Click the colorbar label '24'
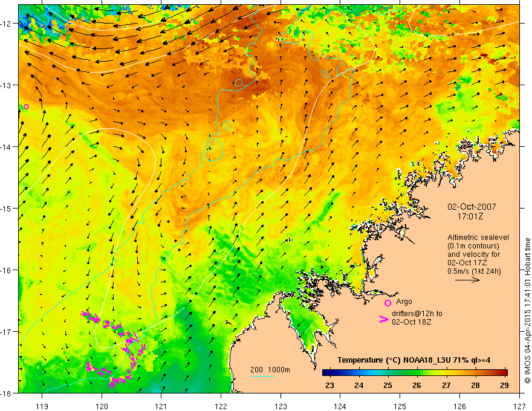 358,385
